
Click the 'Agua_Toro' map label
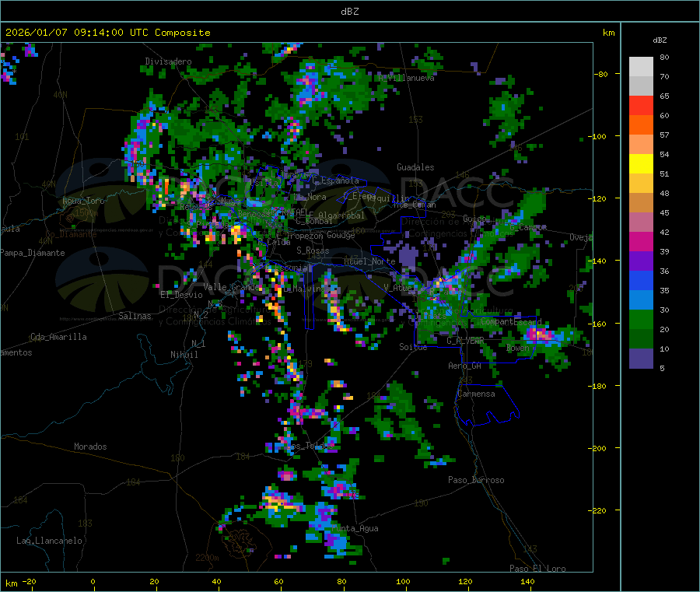click(x=83, y=201)
